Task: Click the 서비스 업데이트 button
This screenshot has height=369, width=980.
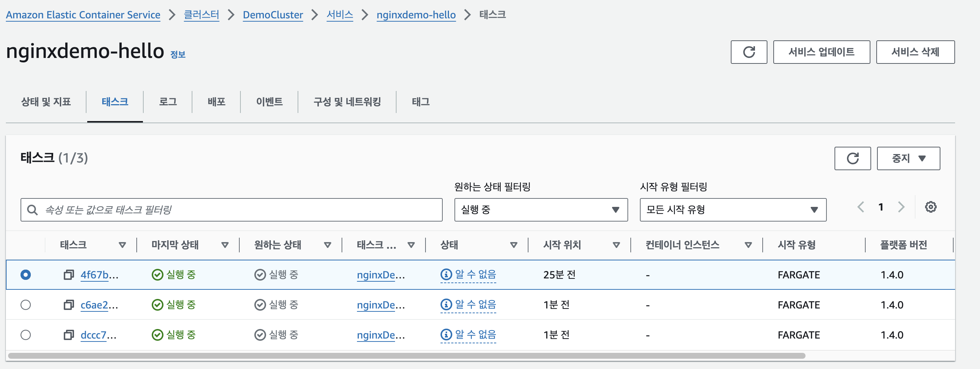Action: tap(821, 52)
